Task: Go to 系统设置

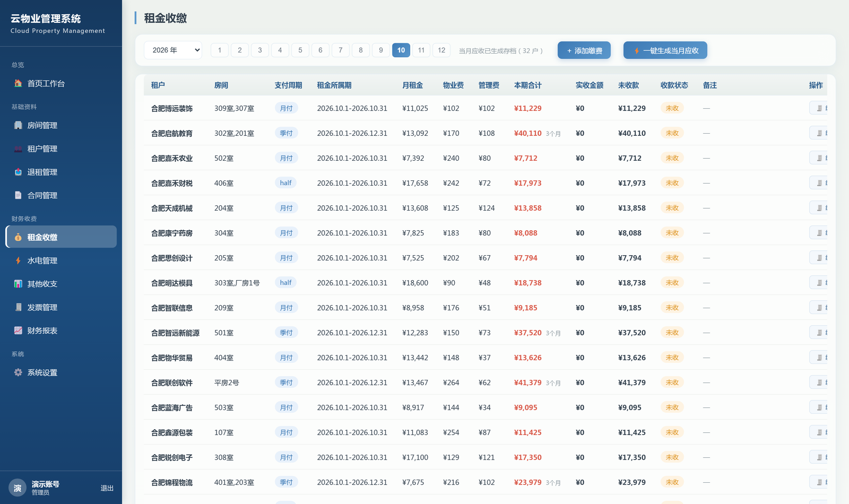Action: pos(61,372)
